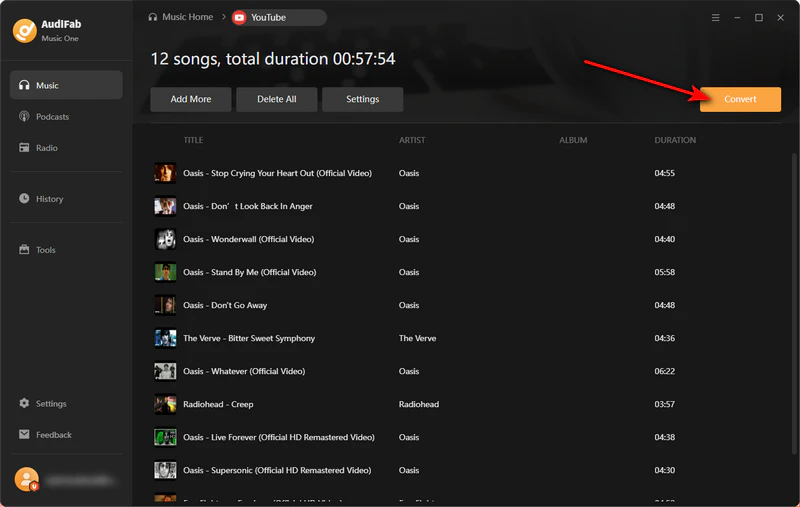Select the YouTube source tab
The width and height of the screenshot is (800, 507).
tap(279, 17)
